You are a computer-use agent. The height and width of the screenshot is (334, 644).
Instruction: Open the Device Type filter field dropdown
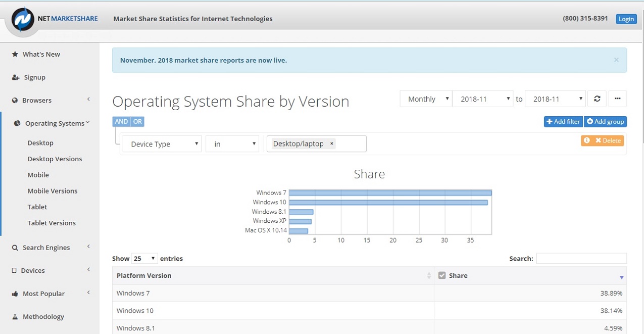[x=162, y=144]
